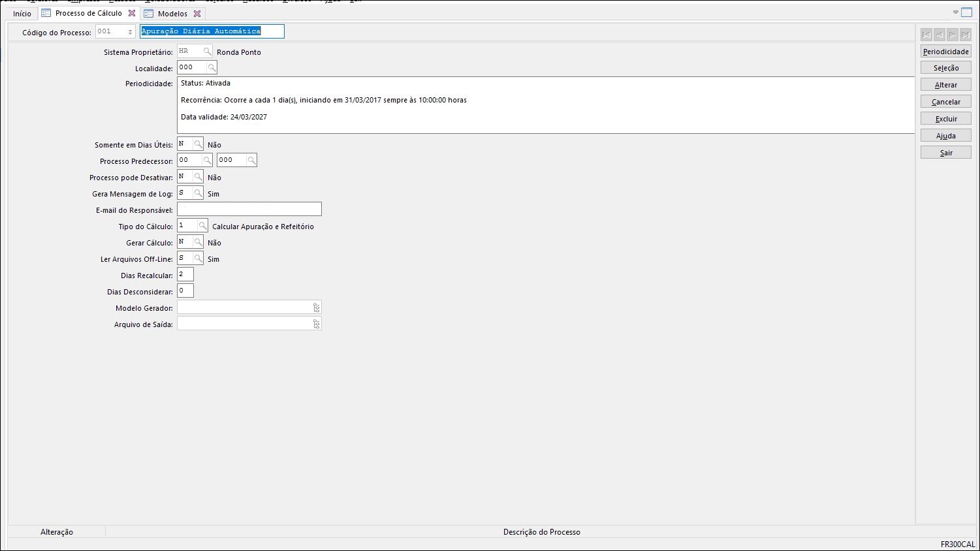The width and height of the screenshot is (980, 551).
Task: Click Processo pode Desativar magnifier icon
Action: 198,177
